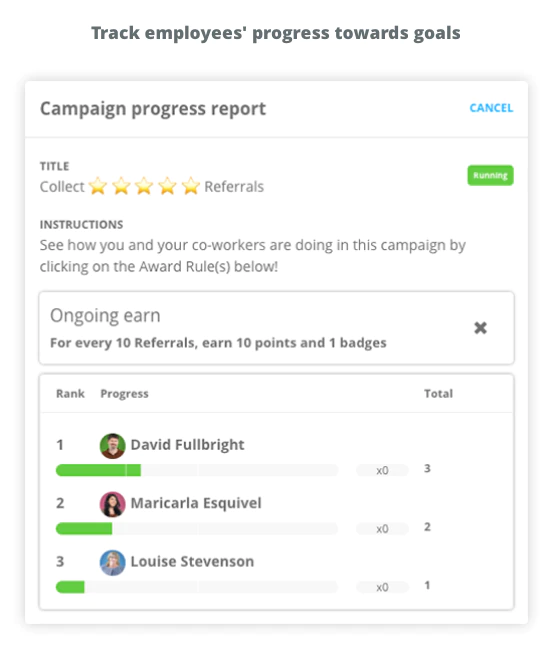Viewport: 553px width, 647px height.
Task: Click the x0 badge for Louise Stevenson
Action: (382, 587)
